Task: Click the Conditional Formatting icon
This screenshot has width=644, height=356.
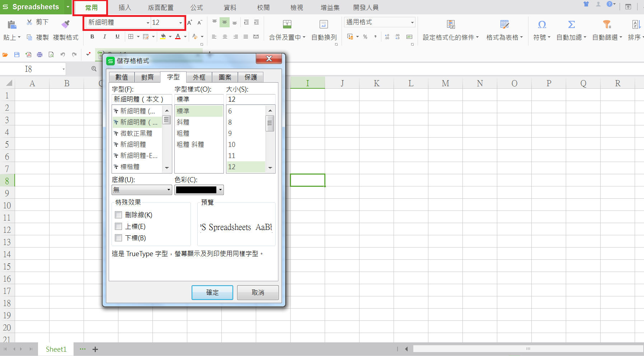Action: coord(451,24)
